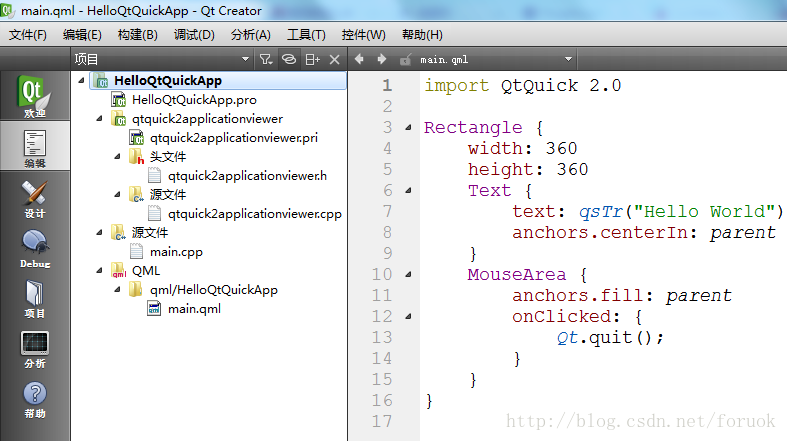This screenshot has height=441, width=787.
Task: Split the project side panel
Action: tap(312, 60)
